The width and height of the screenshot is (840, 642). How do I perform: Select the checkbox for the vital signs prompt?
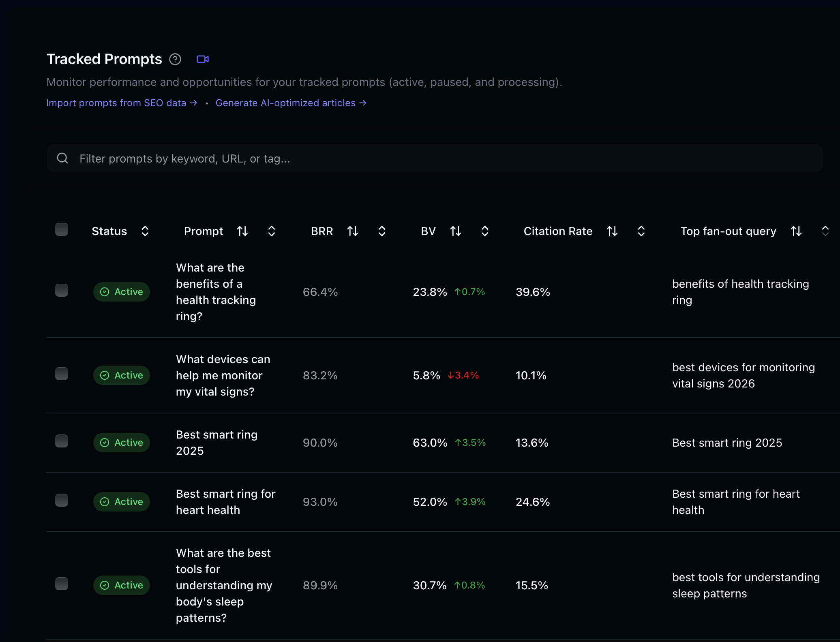click(x=62, y=374)
